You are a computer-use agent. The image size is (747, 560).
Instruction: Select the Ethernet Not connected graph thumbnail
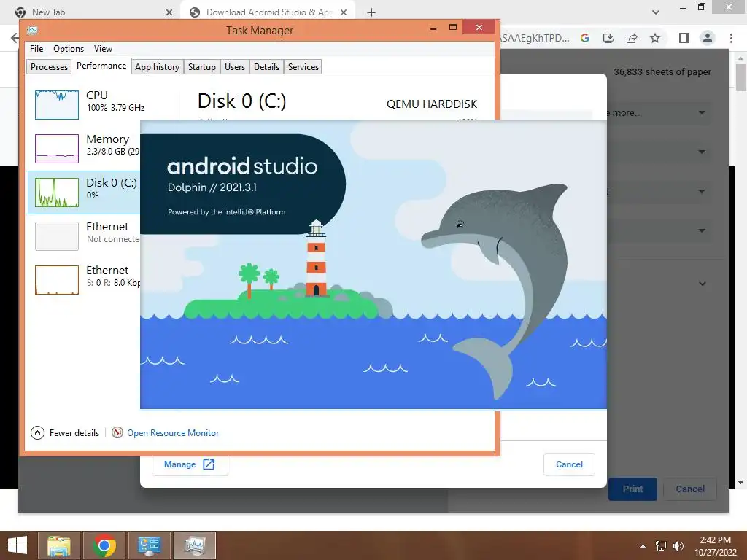57,236
